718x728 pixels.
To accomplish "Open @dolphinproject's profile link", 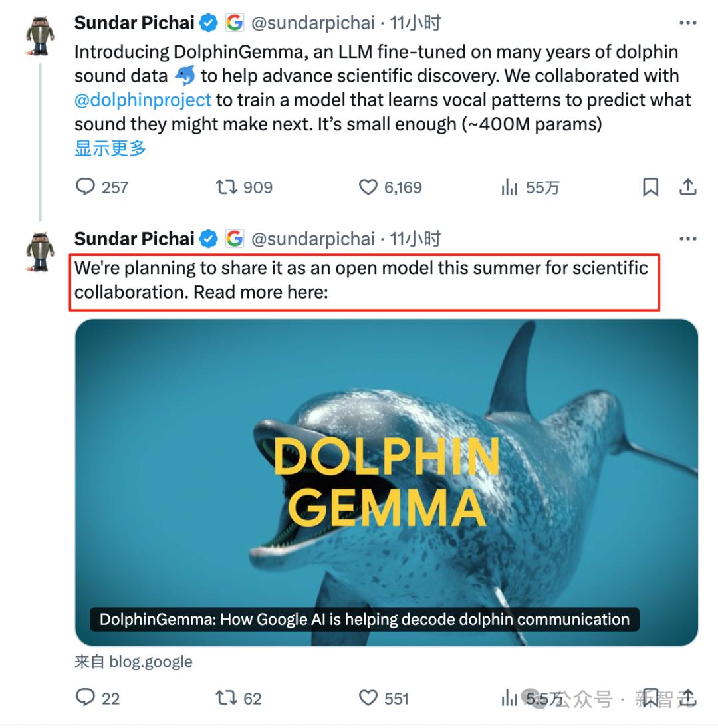I will point(144,100).
